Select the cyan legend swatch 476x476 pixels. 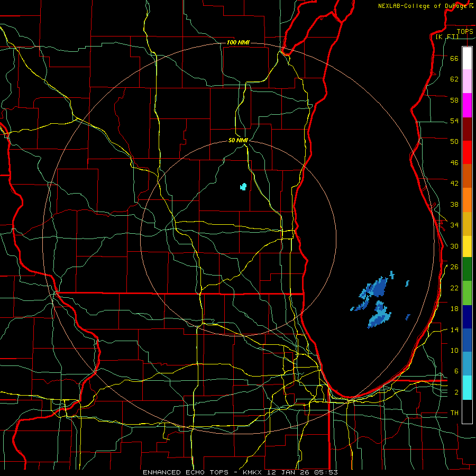(467, 388)
